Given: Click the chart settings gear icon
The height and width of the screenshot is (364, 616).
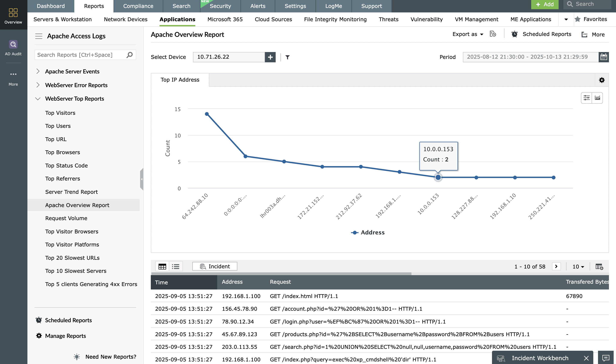Looking at the screenshot, I should [601, 80].
